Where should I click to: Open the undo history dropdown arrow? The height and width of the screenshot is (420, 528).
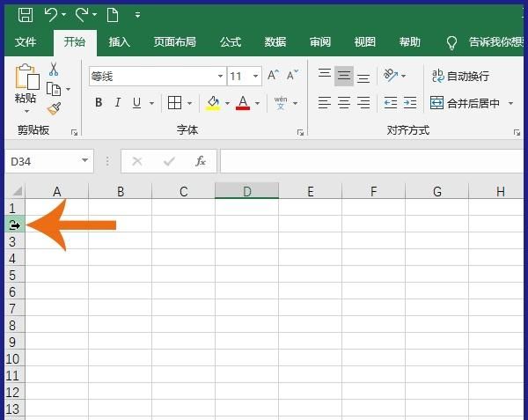click(63, 14)
